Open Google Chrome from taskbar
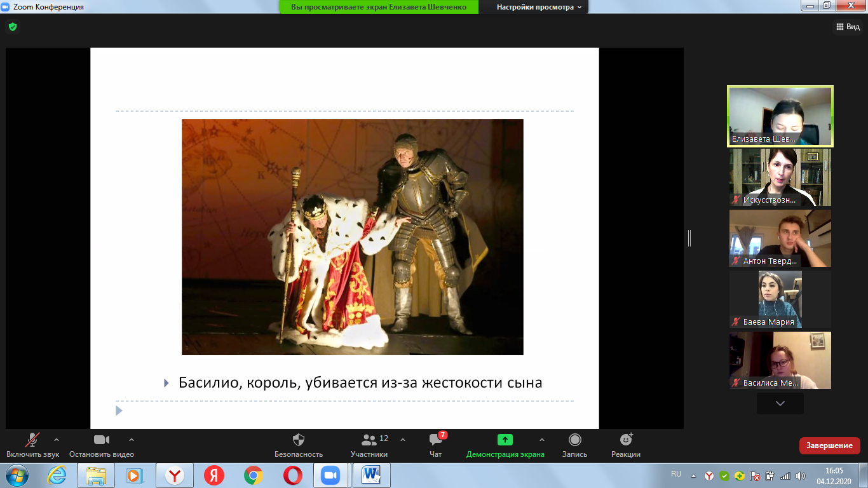This screenshot has width=868, height=488. point(253,475)
